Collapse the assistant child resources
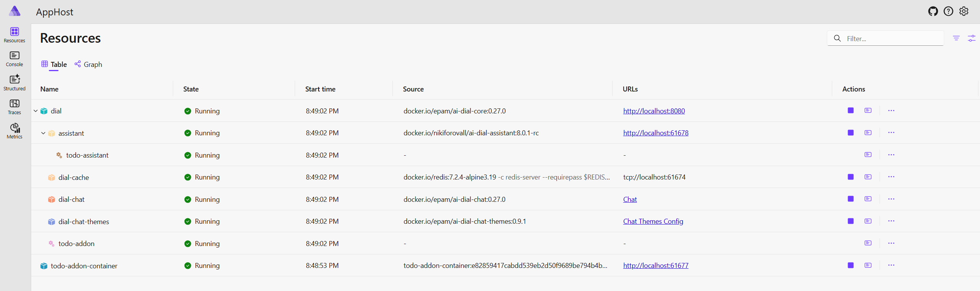Image resolution: width=980 pixels, height=291 pixels. pyautogui.click(x=43, y=133)
